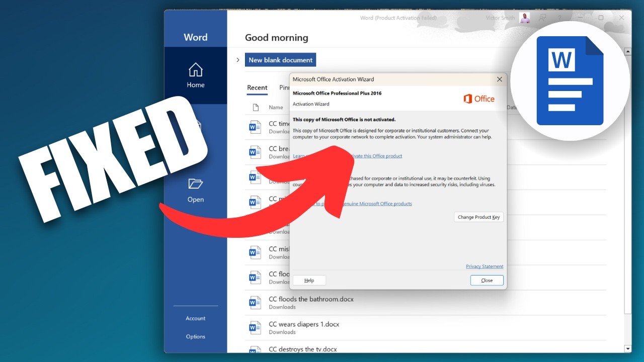Click the document icon in the list header
Screen dimensions: 644x362
click(256, 107)
